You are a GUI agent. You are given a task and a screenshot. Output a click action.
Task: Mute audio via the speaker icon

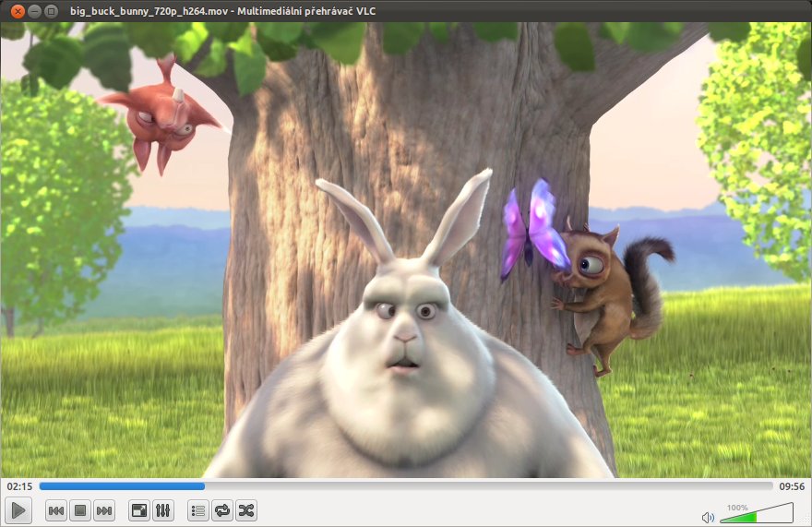[x=708, y=517]
